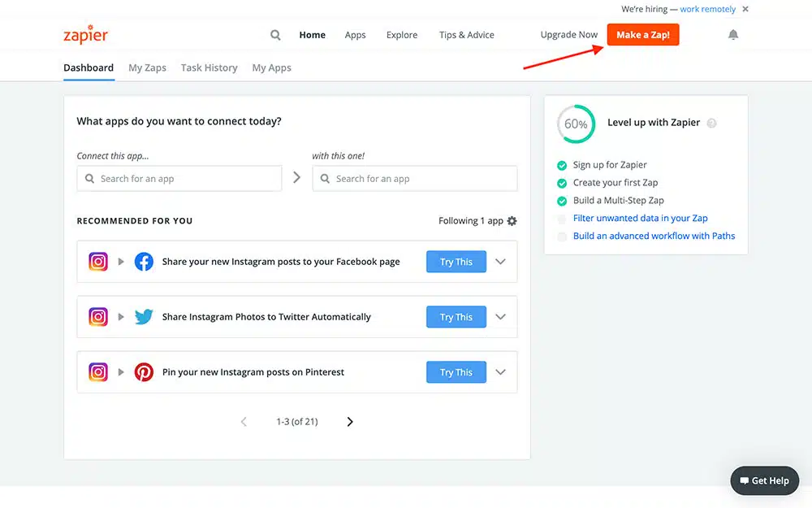The image size is (812, 508).
Task: Expand the Pinterest zap details chevron
Action: 500,372
